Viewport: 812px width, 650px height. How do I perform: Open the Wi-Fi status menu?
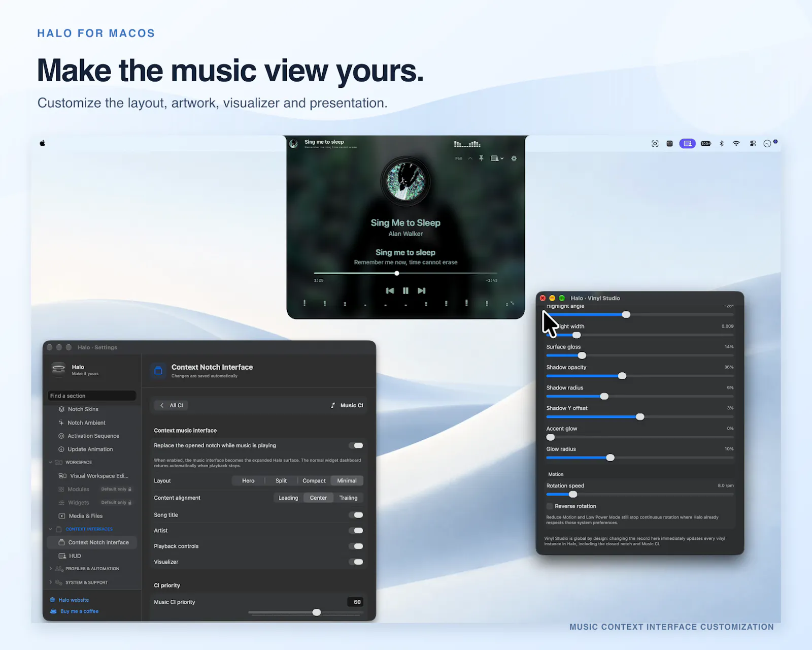[736, 144]
